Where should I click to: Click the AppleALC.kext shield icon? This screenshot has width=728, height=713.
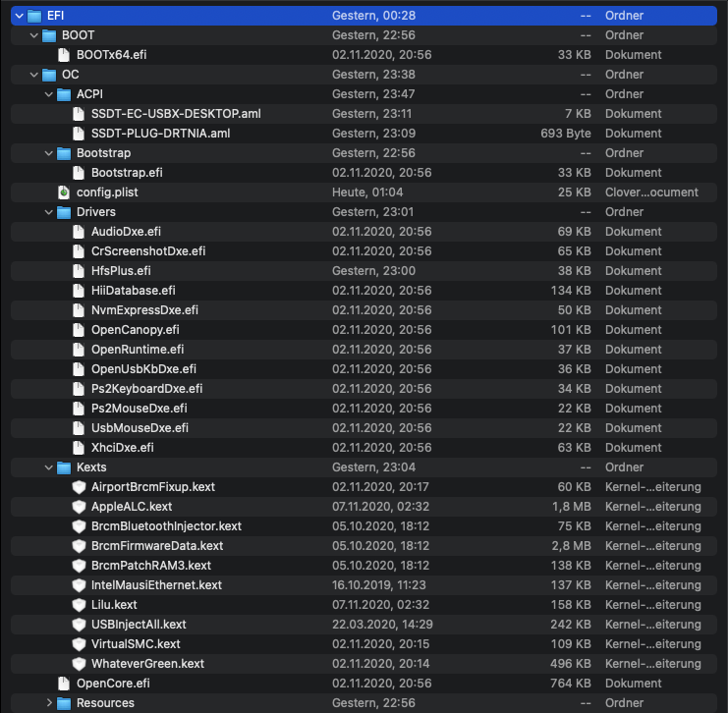click(79, 507)
